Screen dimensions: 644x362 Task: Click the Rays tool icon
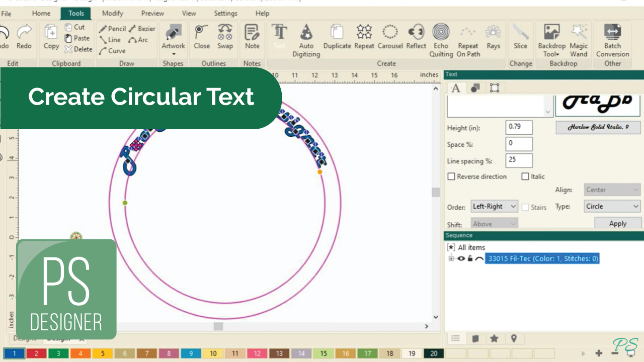pos(493,38)
